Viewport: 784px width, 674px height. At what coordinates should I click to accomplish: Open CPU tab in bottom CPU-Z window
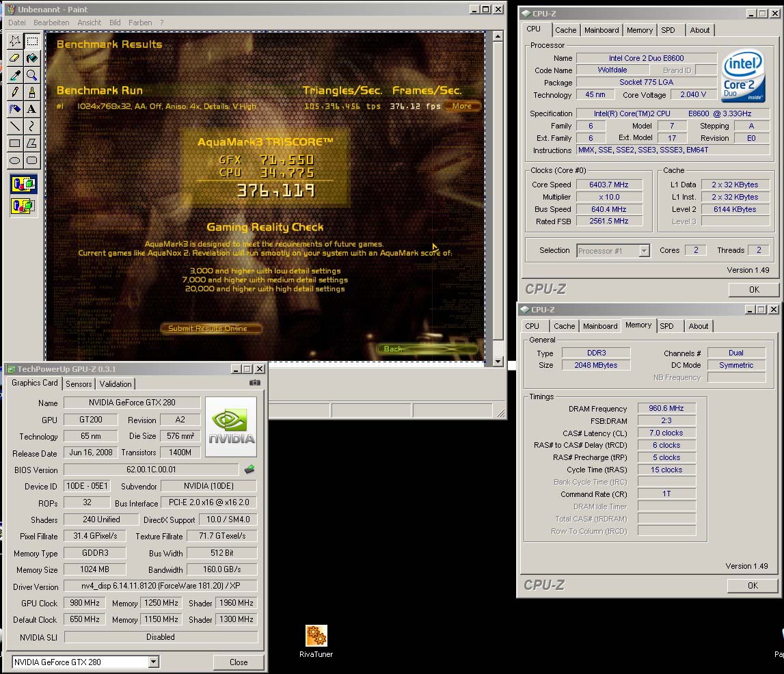(532, 326)
